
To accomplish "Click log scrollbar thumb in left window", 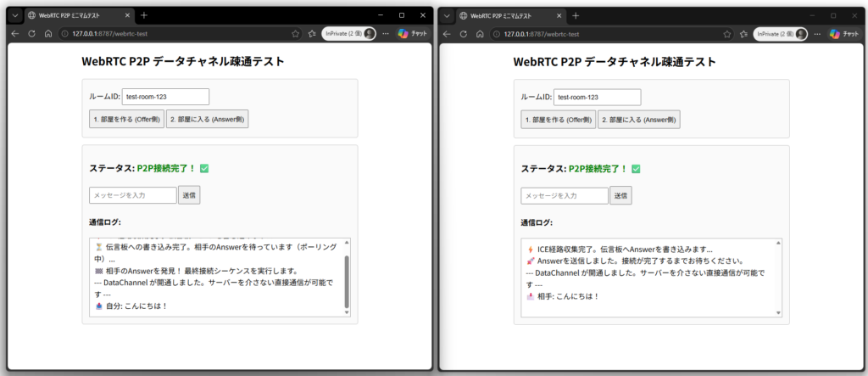I will pyautogui.click(x=347, y=282).
